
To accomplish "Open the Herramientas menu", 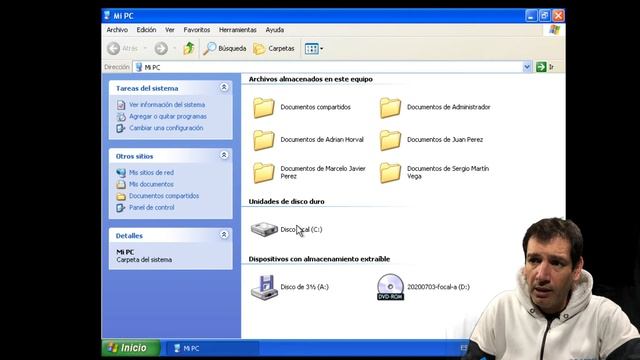I will coord(238,30).
